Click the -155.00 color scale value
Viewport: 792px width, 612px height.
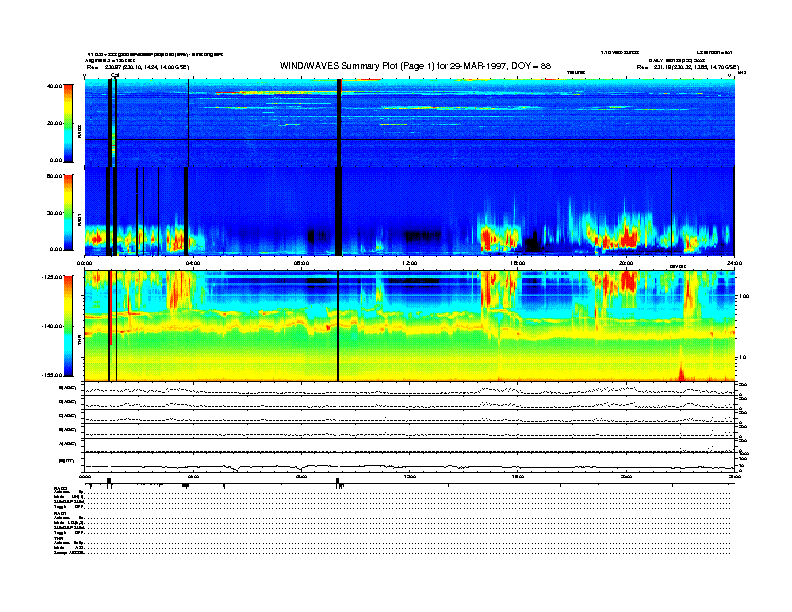click(x=52, y=375)
